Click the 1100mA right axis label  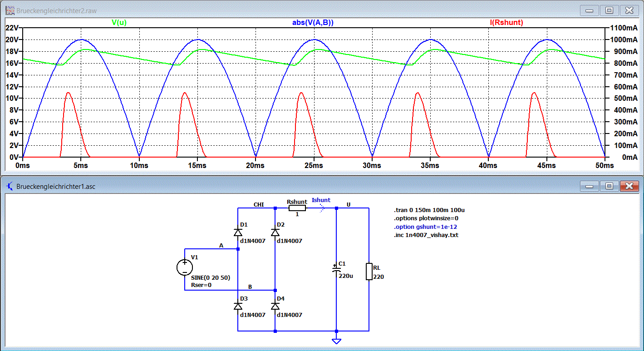pos(624,28)
